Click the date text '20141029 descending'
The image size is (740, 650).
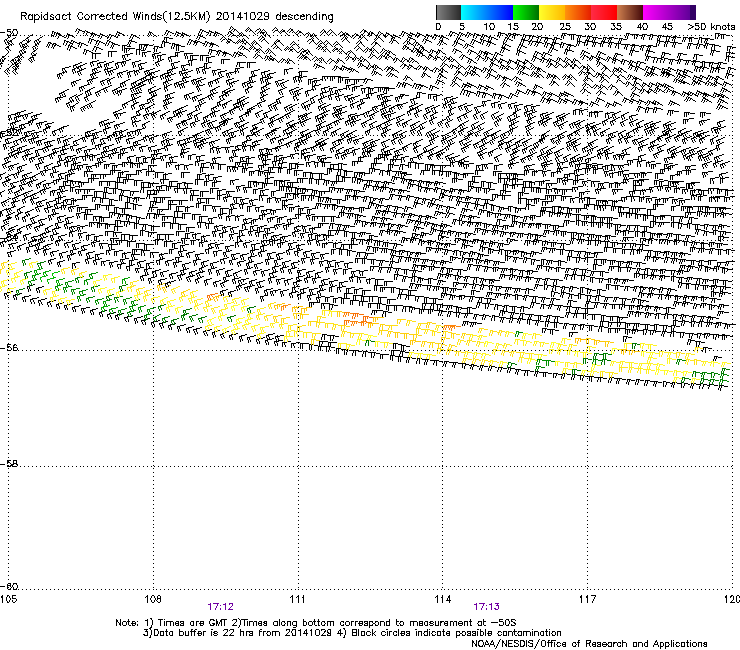(275, 17)
